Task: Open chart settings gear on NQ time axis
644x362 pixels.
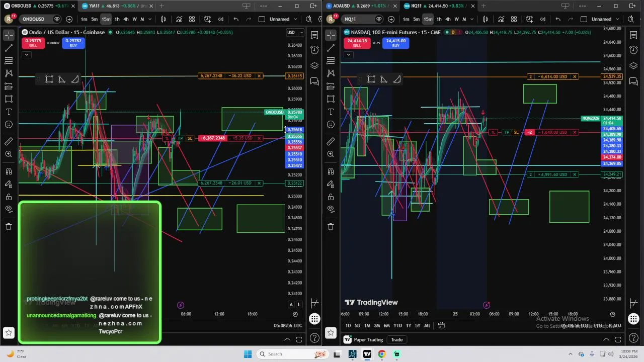Action: 612,314
